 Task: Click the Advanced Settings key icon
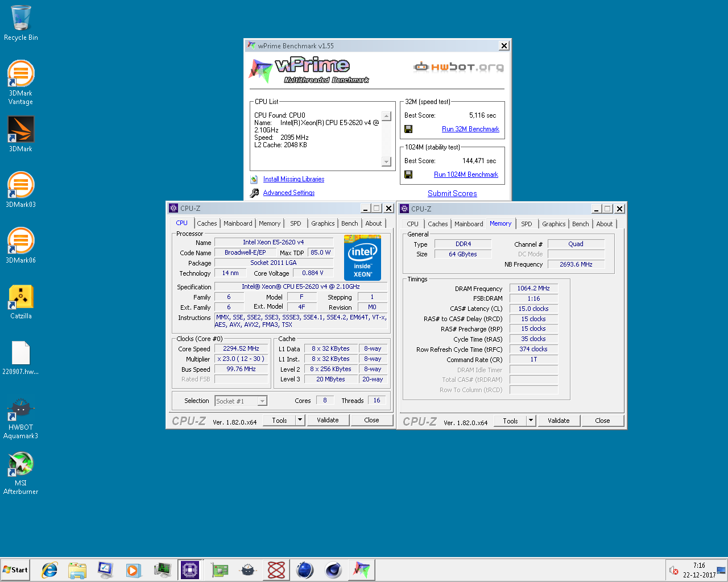[x=254, y=193]
